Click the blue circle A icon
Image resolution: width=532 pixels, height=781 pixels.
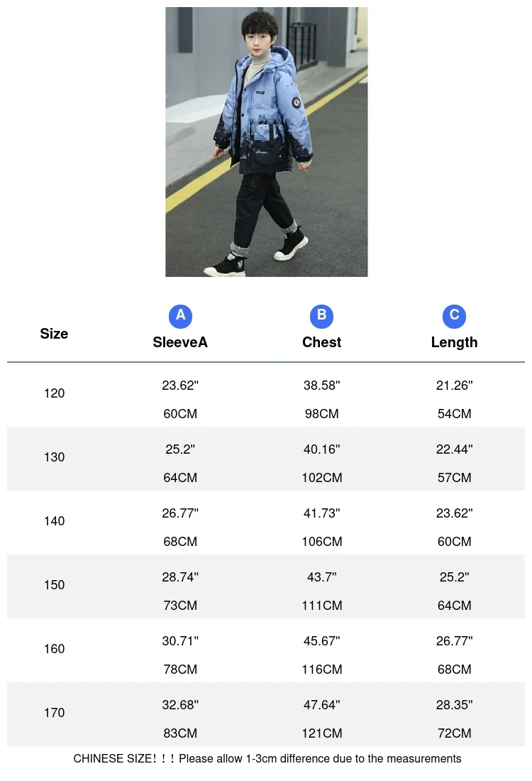pyautogui.click(x=180, y=315)
